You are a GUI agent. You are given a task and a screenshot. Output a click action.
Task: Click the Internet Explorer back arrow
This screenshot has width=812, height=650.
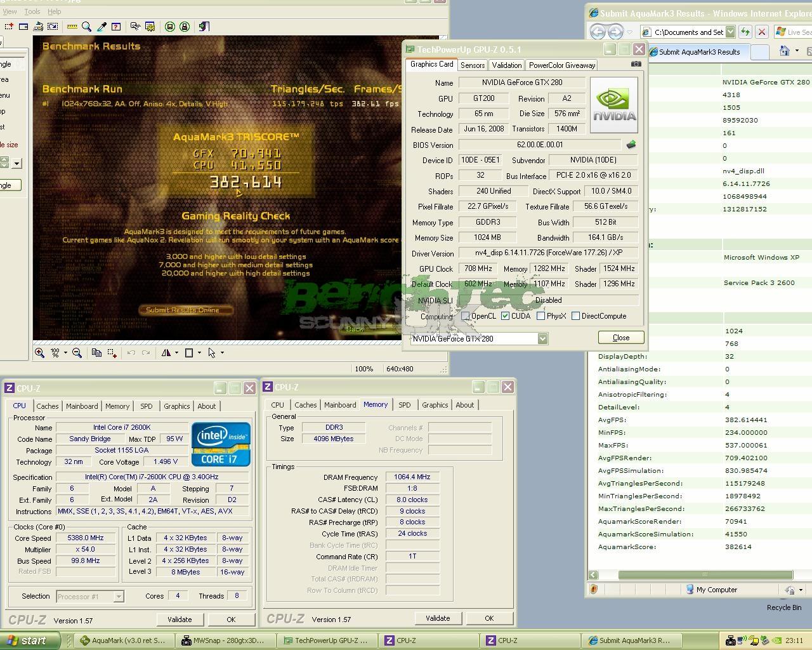[598, 32]
